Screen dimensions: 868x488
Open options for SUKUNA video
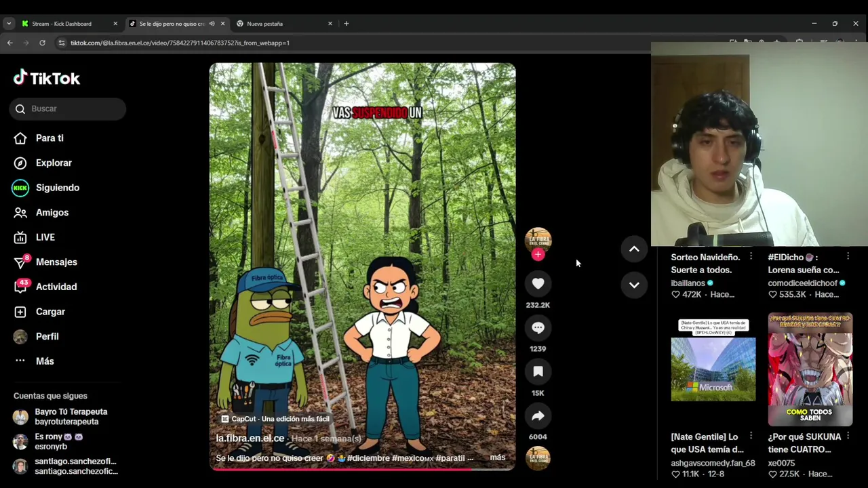[x=848, y=436]
